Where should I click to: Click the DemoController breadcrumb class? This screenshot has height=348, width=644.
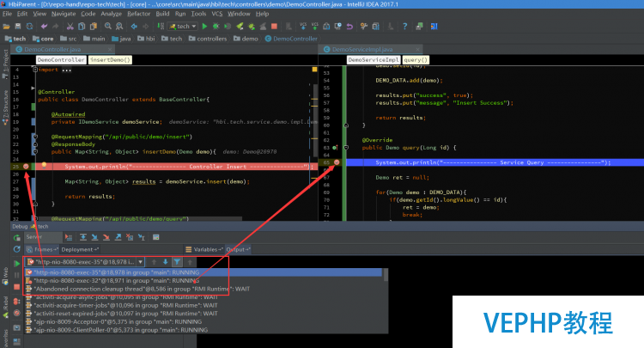[291, 39]
